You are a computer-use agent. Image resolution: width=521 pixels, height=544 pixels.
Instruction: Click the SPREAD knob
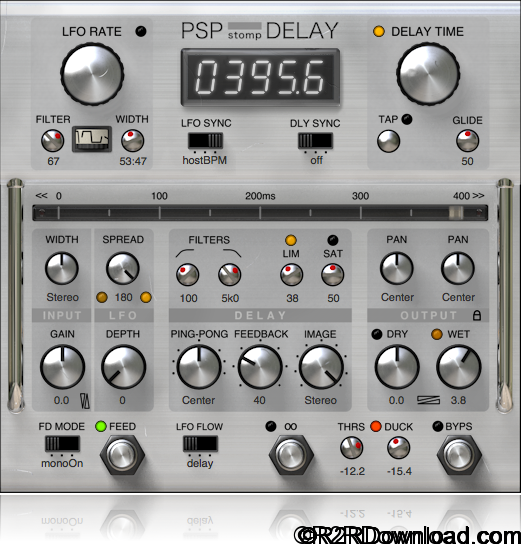[122, 269]
